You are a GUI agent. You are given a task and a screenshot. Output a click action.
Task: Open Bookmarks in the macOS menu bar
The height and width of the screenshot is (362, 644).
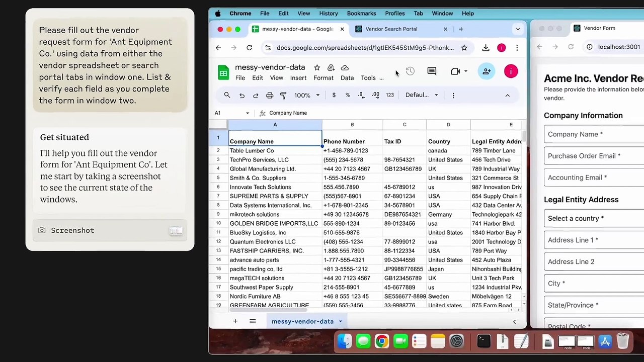click(361, 14)
